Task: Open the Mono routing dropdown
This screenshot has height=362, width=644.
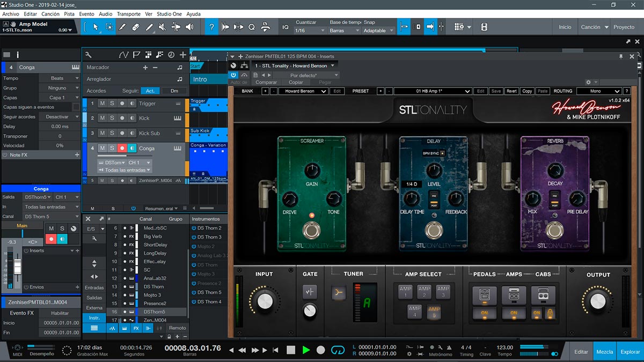Action: click(599, 91)
